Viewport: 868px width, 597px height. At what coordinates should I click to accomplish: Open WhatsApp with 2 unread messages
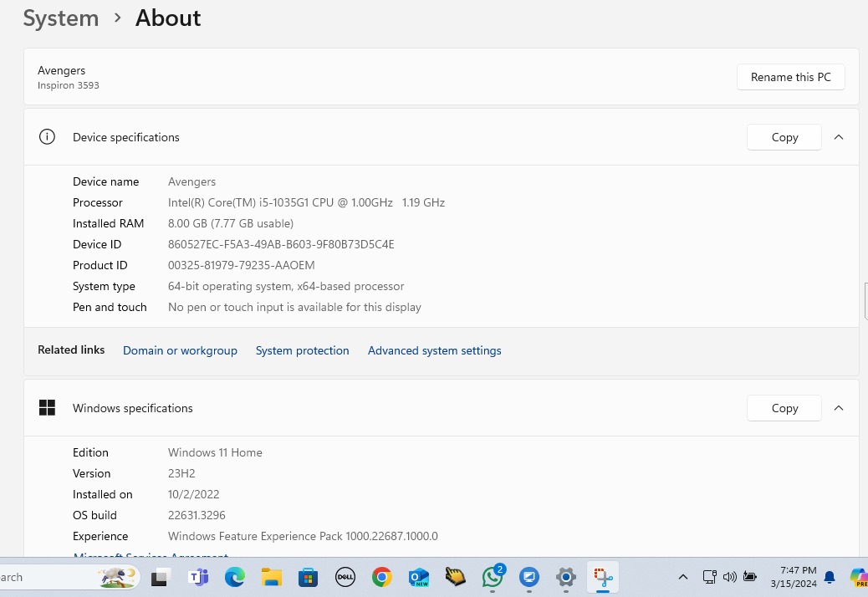[493, 577]
